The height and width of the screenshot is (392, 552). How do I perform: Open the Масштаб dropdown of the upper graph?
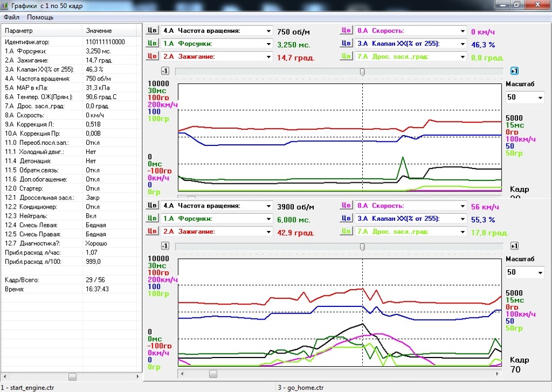pos(540,98)
